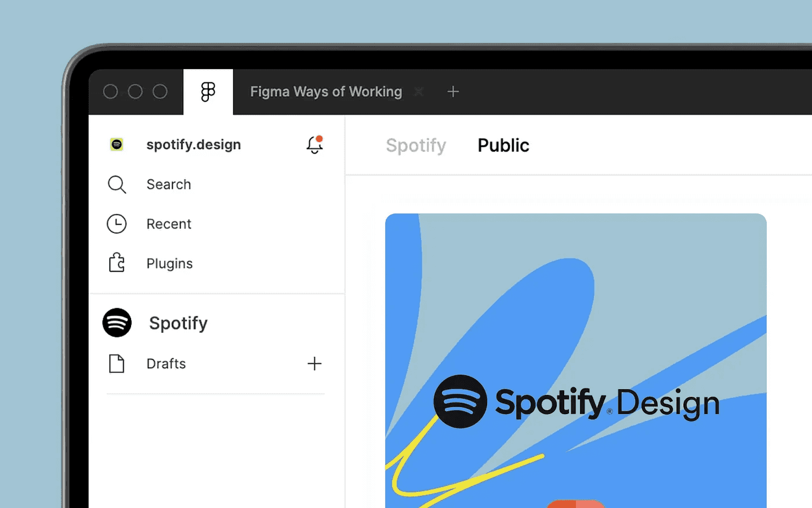The image size is (812, 508).
Task: Open the Figma home tab icon
Action: coord(208,92)
